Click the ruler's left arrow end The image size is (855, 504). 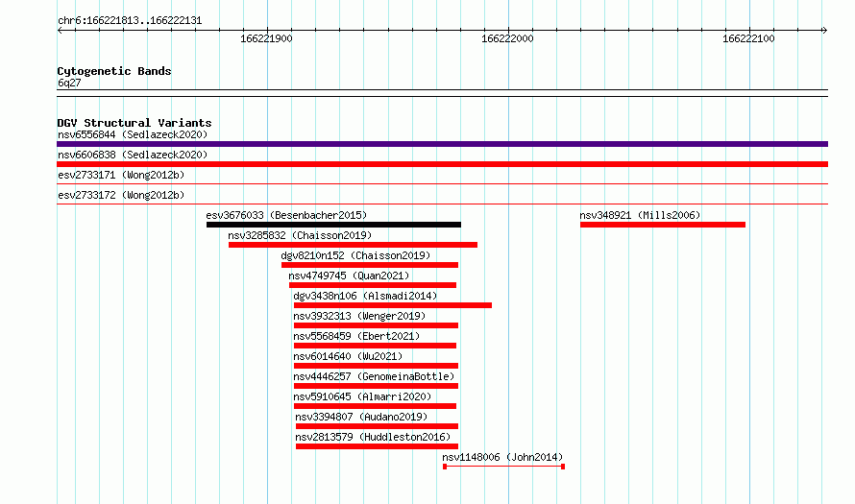tap(60, 30)
